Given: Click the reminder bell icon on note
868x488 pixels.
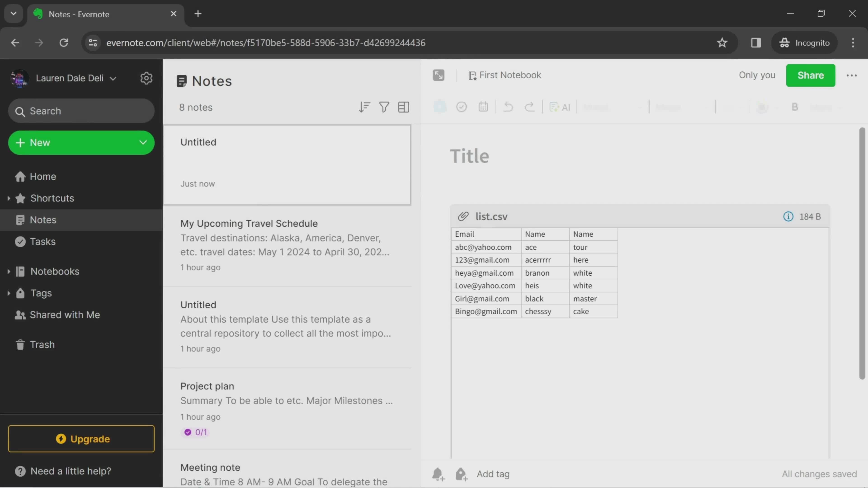Looking at the screenshot, I should point(438,474).
